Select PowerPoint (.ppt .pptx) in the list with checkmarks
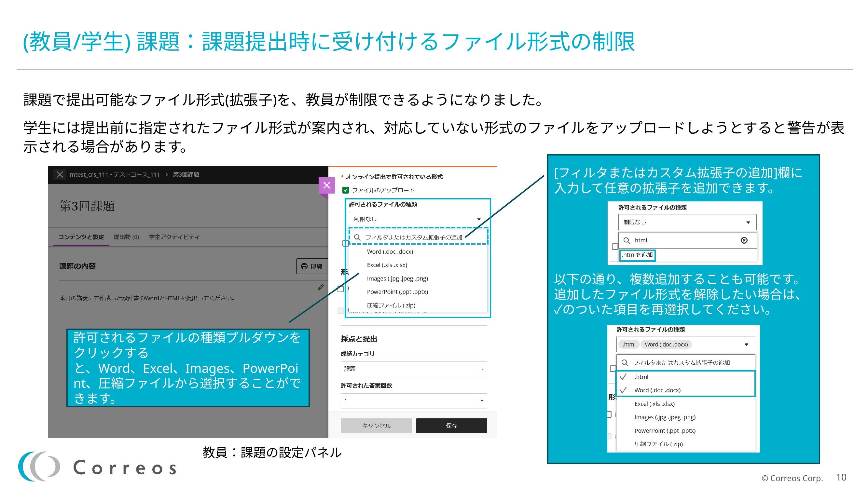Image resolution: width=868 pixels, height=488 pixels. pos(686,430)
